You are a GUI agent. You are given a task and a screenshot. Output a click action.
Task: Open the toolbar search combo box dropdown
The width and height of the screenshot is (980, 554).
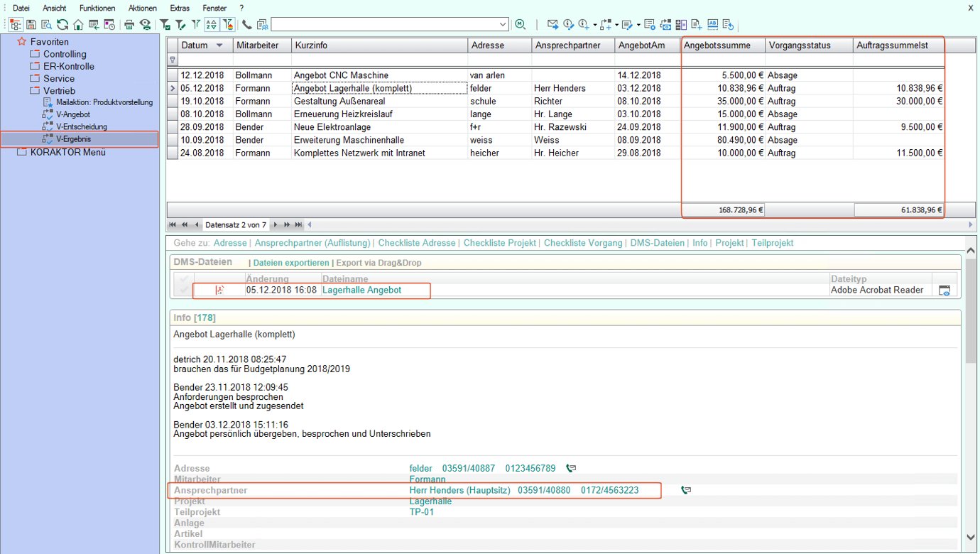(503, 24)
